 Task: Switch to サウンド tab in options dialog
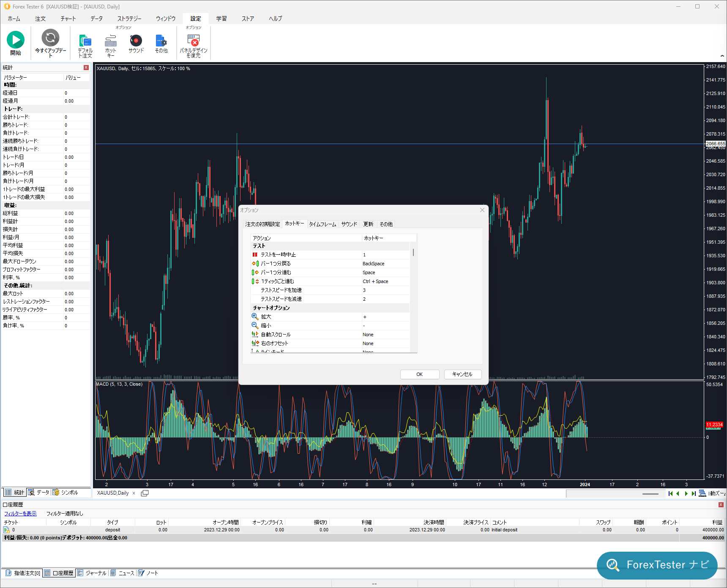(x=349, y=224)
